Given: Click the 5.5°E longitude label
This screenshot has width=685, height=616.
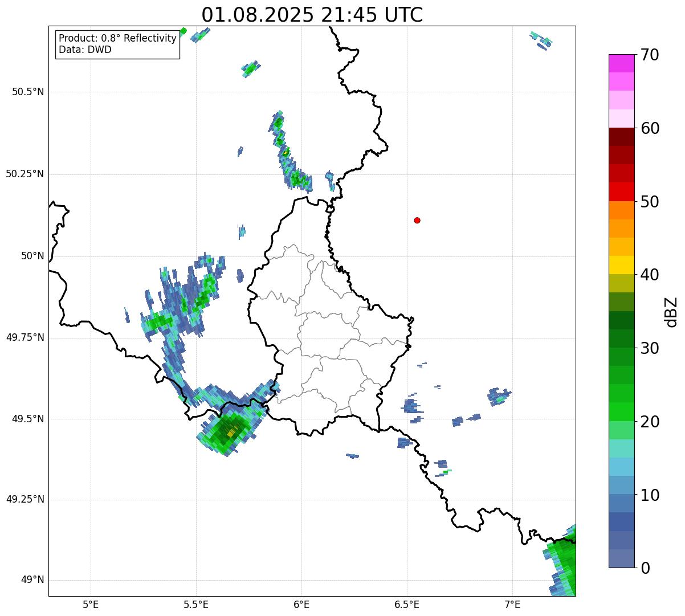Looking at the screenshot, I should click(x=196, y=604).
